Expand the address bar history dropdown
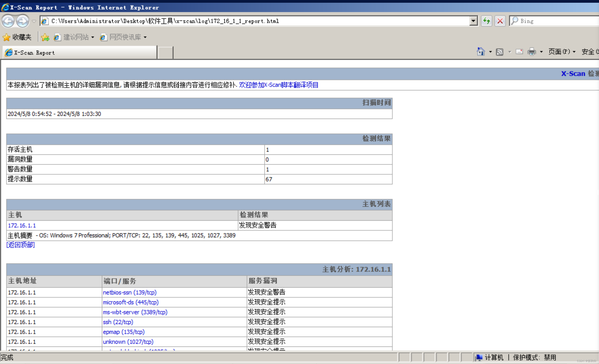Screen dimensions: 599x364 (x=473, y=21)
